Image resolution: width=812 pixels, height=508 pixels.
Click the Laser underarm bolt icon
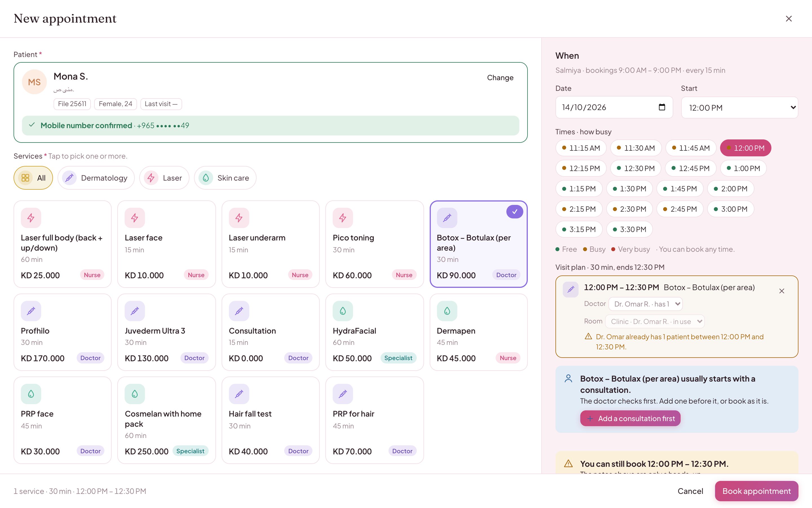[239, 218]
